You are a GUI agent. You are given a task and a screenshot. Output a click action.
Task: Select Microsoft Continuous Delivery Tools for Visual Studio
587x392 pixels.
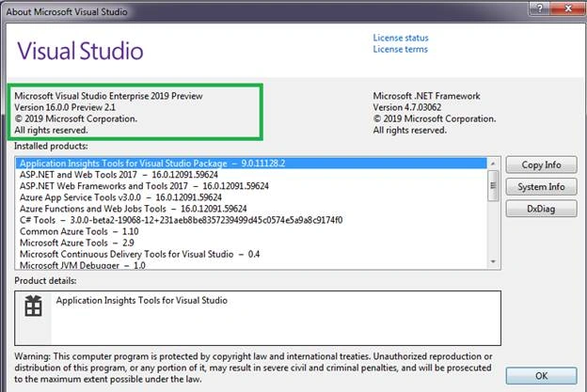click(x=251, y=255)
